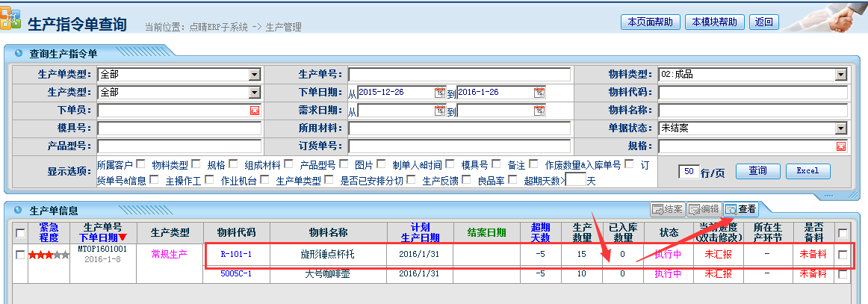Tick the 图片 display option checkbox
Viewport: 868px width, 304px height.
[381, 164]
